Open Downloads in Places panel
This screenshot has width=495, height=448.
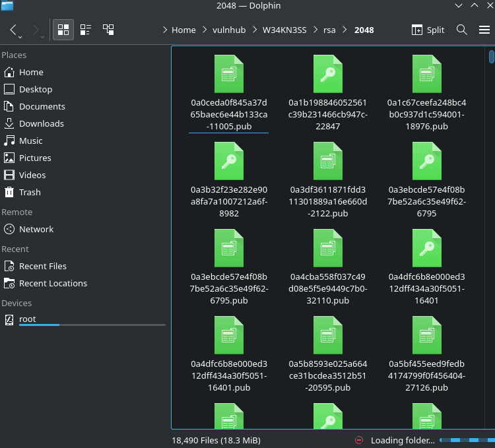(x=41, y=123)
